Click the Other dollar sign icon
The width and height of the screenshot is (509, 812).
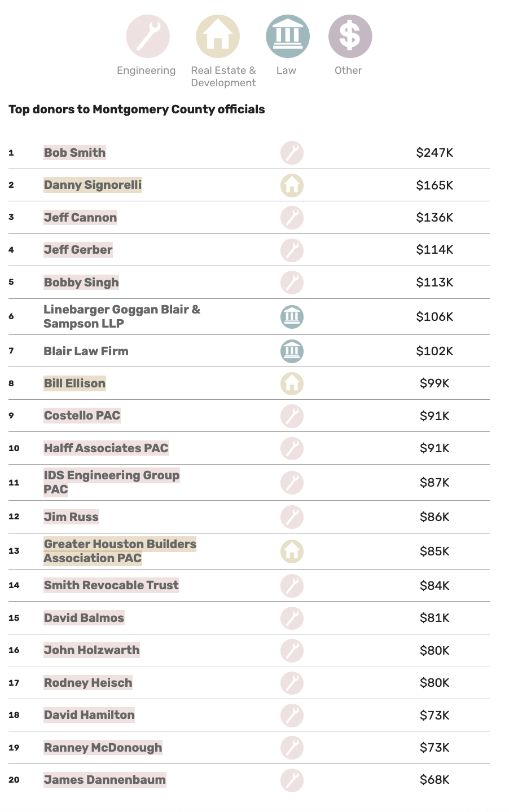(350, 37)
